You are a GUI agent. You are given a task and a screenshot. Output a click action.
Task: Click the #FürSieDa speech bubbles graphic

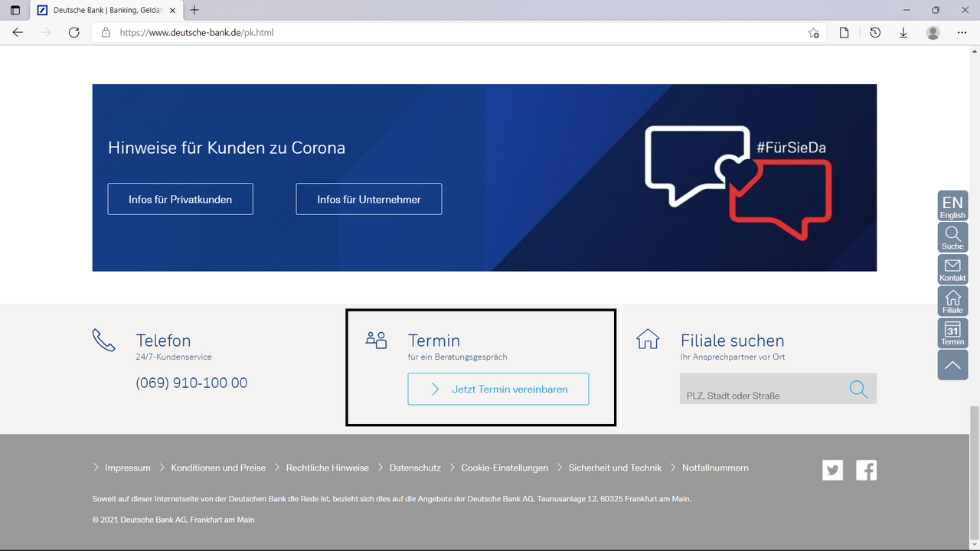[x=738, y=183]
